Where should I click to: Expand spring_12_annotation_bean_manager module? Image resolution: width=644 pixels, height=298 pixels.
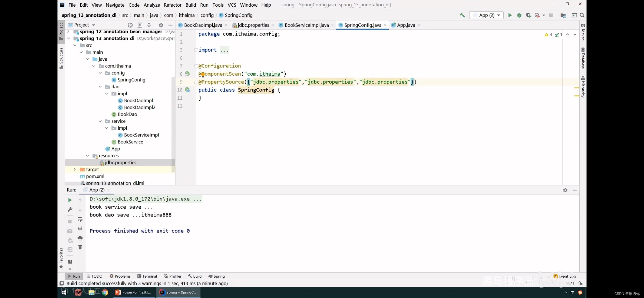[x=68, y=32]
